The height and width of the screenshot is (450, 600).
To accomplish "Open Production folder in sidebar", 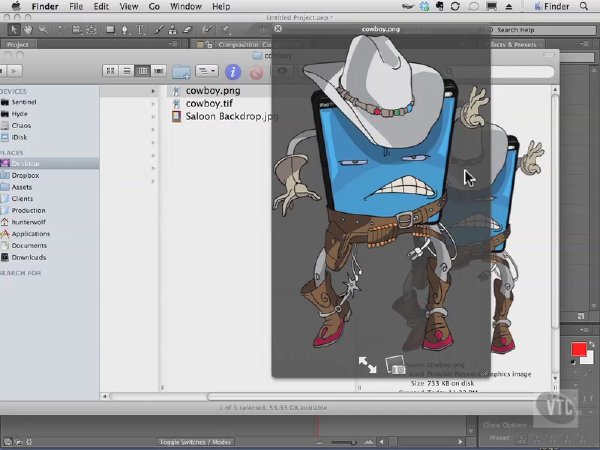I will pos(28,211).
